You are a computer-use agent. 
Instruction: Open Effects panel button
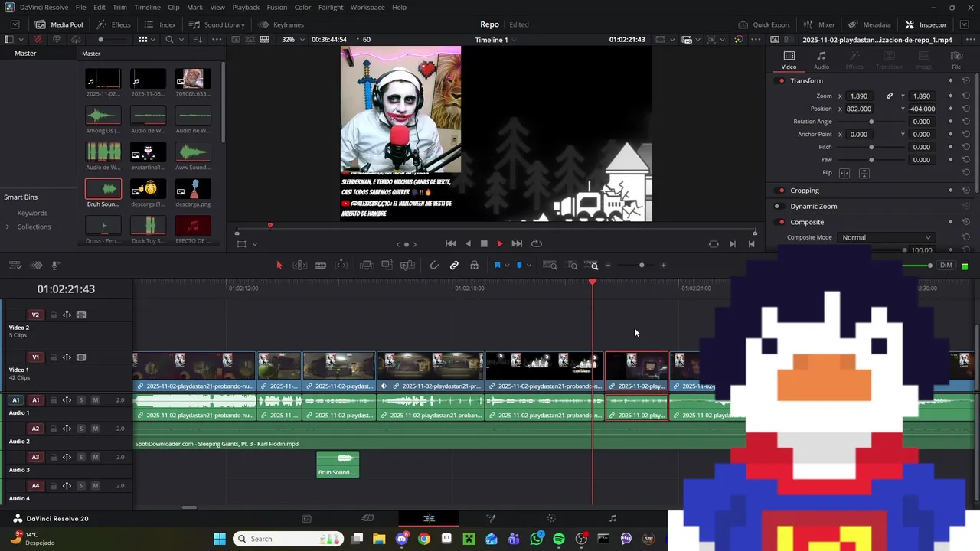tap(114, 24)
